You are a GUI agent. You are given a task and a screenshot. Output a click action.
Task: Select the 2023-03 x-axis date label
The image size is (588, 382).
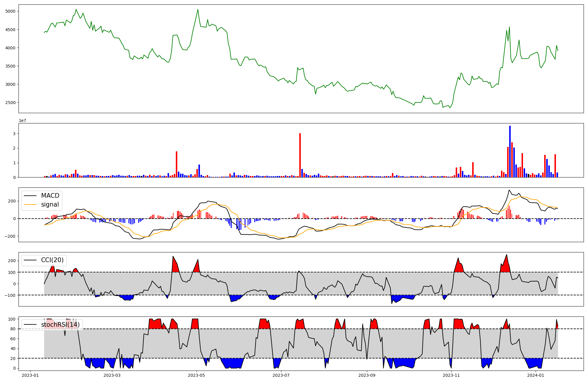coord(112,375)
